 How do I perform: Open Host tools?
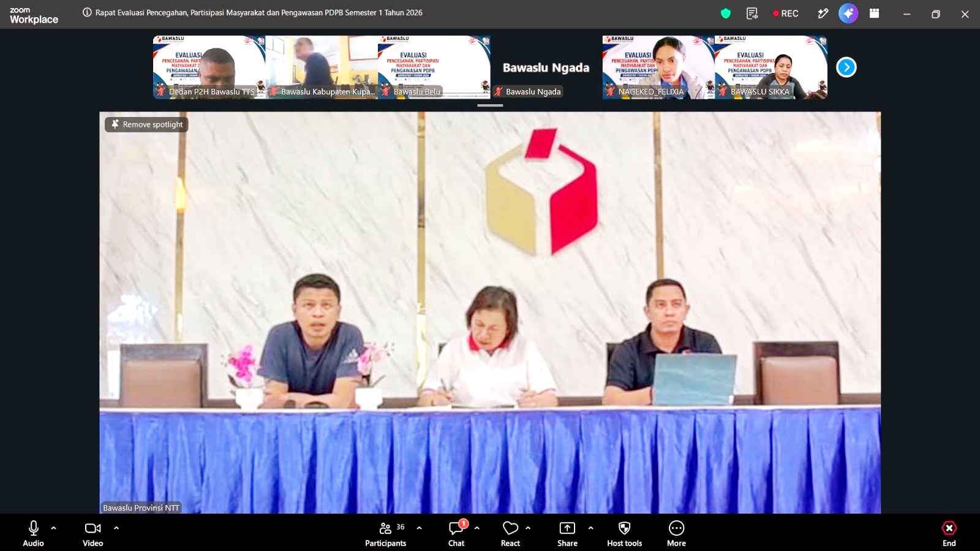pyautogui.click(x=625, y=533)
